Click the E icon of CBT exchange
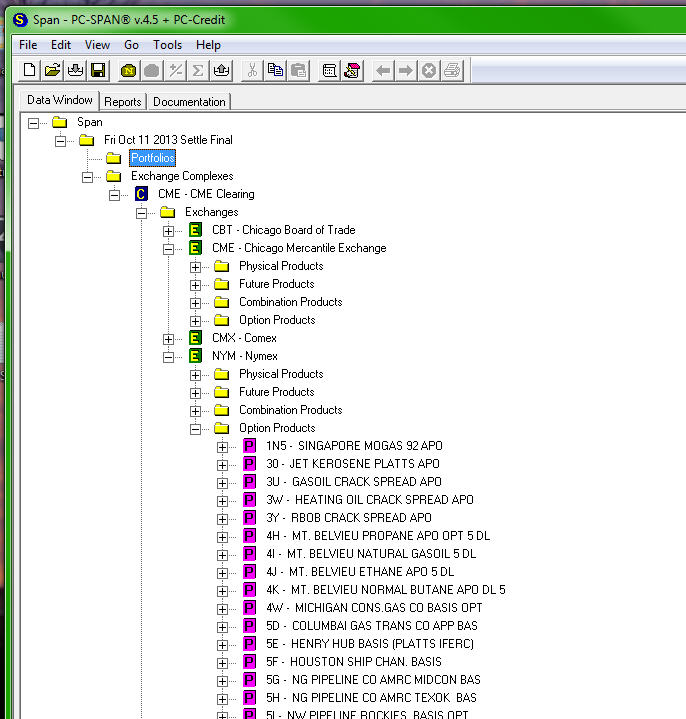This screenshot has width=686, height=719. [x=195, y=230]
